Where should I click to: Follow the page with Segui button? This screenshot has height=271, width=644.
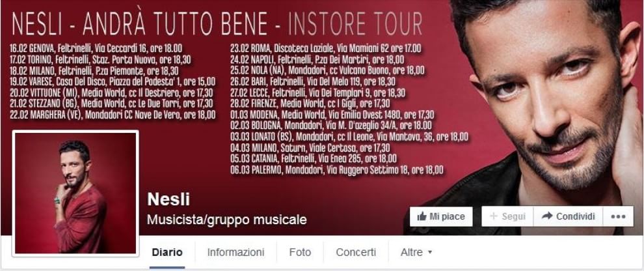tap(507, 217)
